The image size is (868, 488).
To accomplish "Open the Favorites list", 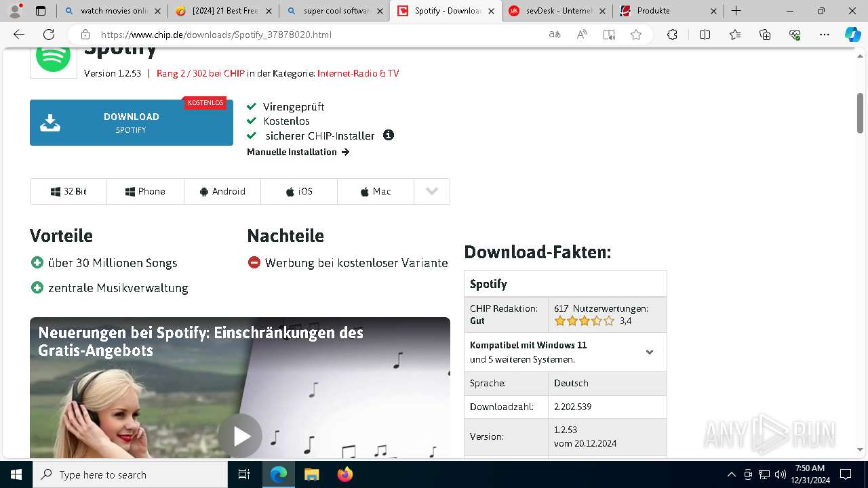I will pos(735,35).
